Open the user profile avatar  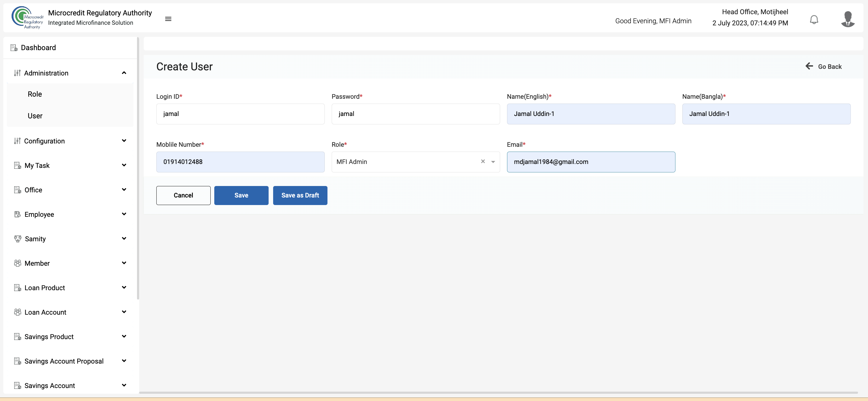pyautogui.click(x=848, y=19)
